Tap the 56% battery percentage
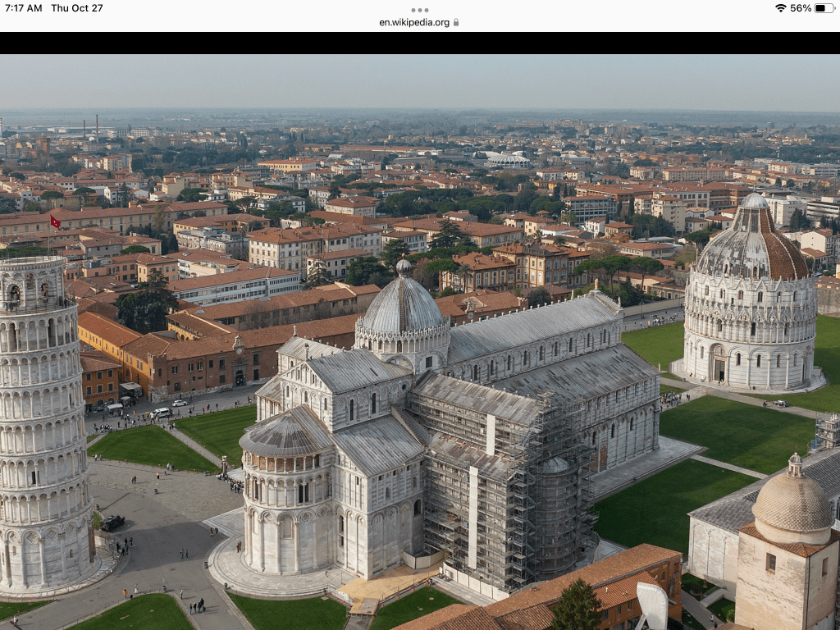 [x=800, y=8]
